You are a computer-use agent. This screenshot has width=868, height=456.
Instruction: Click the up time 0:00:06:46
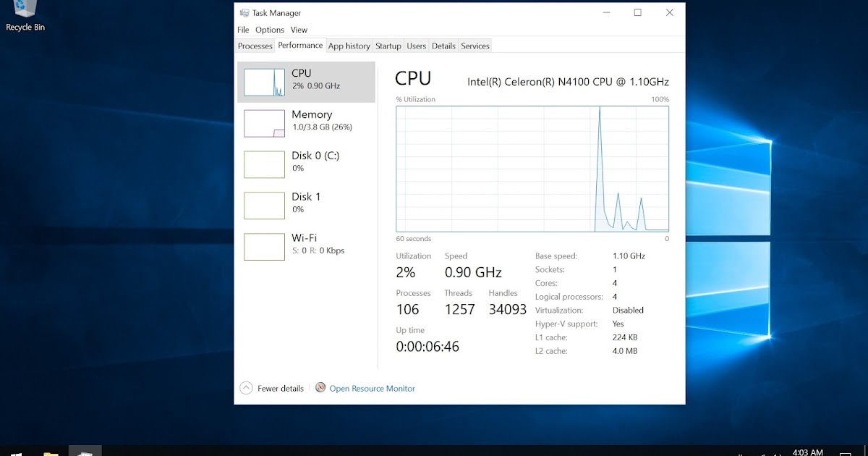[x=427, y=347]
